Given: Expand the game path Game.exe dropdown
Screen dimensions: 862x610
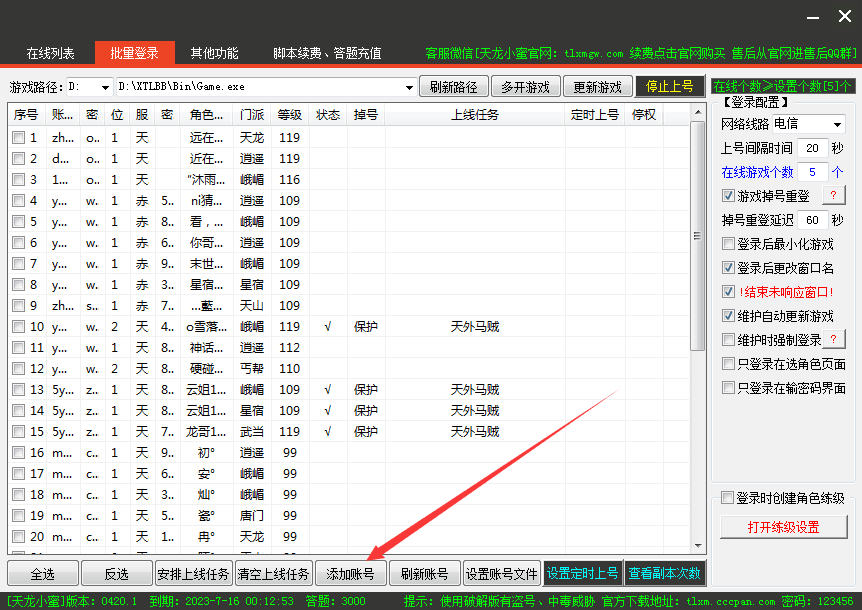Looking at the screenshot, I should point(409,87).
